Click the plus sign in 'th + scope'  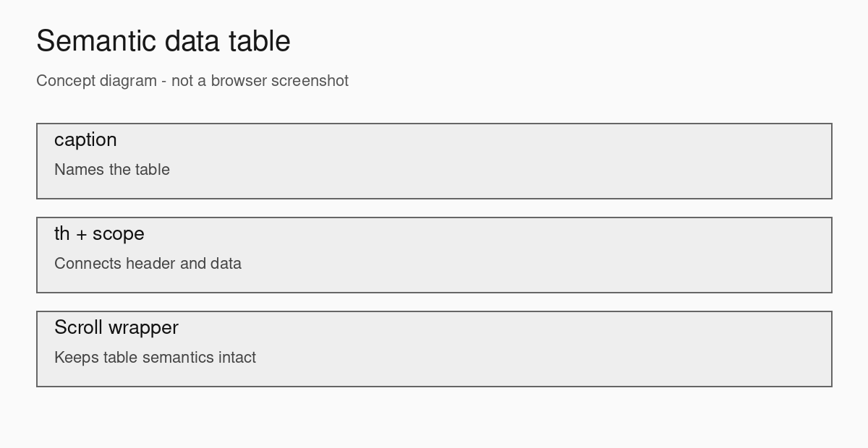point(81,236)
